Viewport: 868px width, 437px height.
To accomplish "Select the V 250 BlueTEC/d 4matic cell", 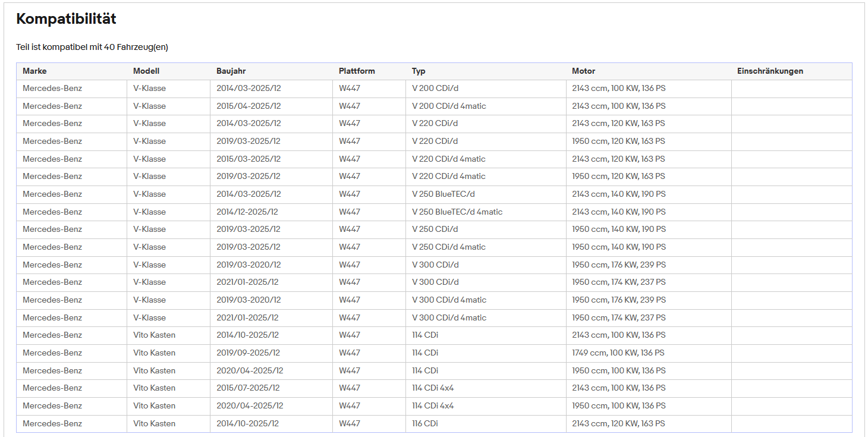I will [x=486, y=212].
